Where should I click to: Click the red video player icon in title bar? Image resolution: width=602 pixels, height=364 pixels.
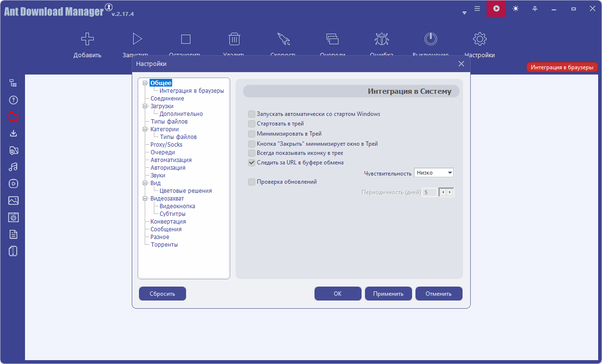[496, 9]
